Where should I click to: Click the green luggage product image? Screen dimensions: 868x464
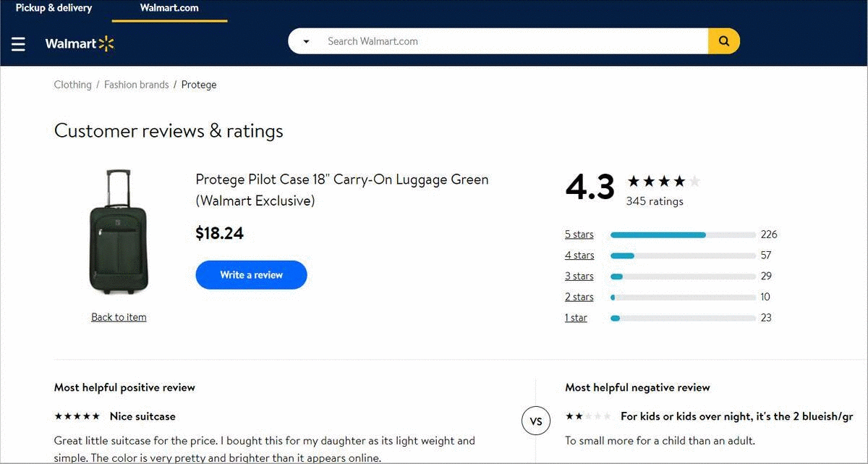(x=119, y=232)
